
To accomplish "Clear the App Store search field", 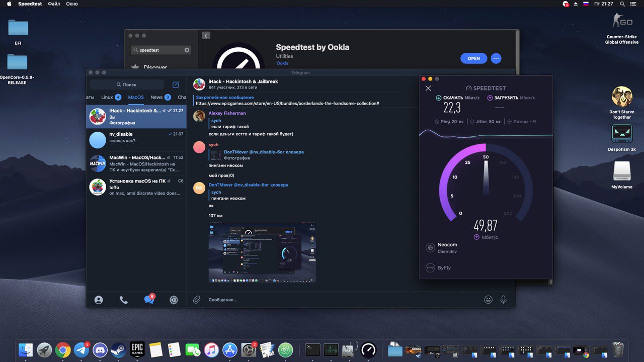I will pyautogui.click(x=187, y=50).
